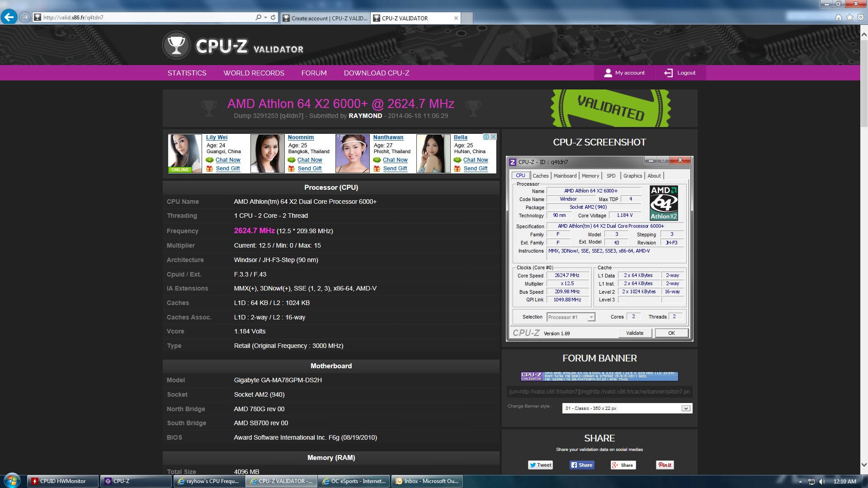Click the browser Back arrow button
Viewport: 868px width, 488px height.
(9, 17)
